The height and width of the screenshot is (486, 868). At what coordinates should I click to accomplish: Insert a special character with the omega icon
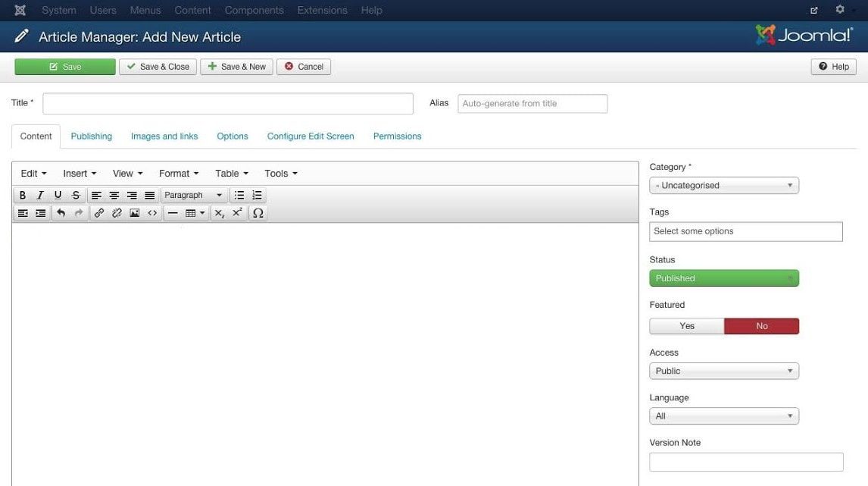click(258, 213)
